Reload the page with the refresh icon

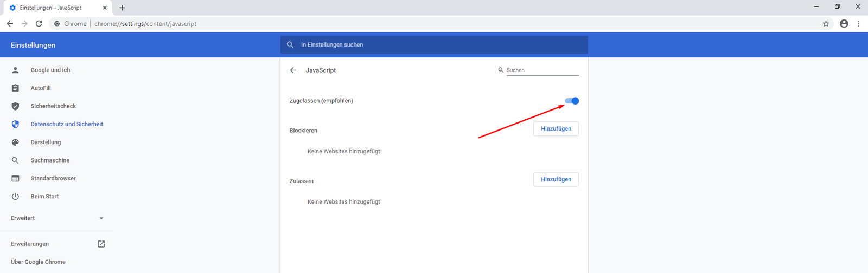point(39,24)
